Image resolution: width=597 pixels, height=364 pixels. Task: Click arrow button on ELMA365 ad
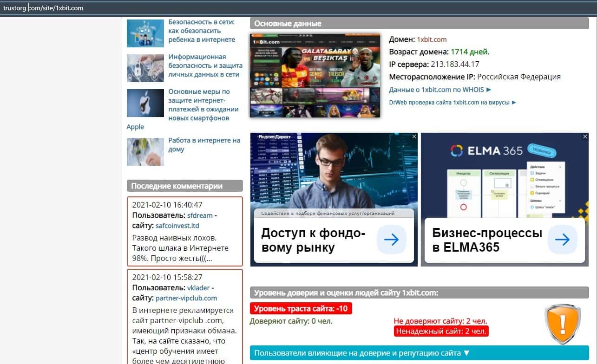[563, 240]
